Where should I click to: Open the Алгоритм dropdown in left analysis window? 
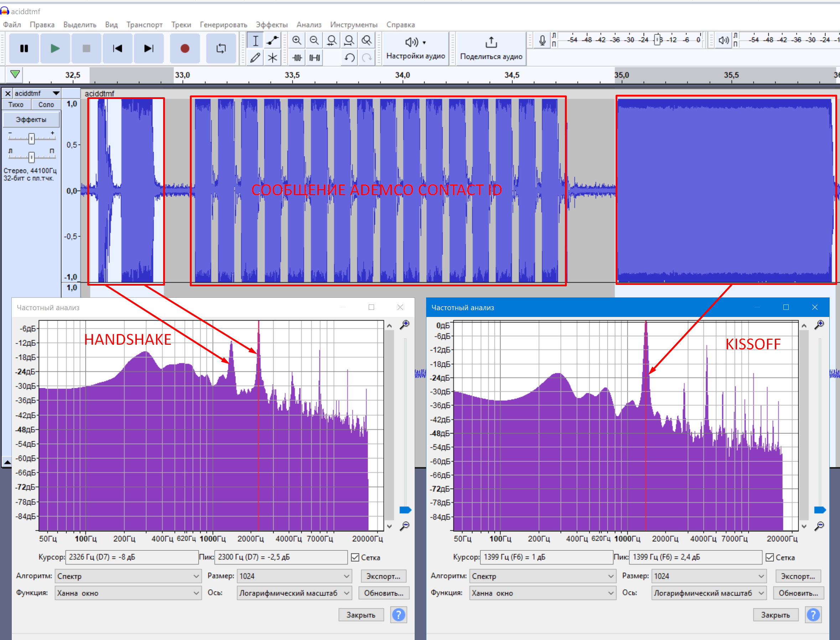[x=128, y=576]
